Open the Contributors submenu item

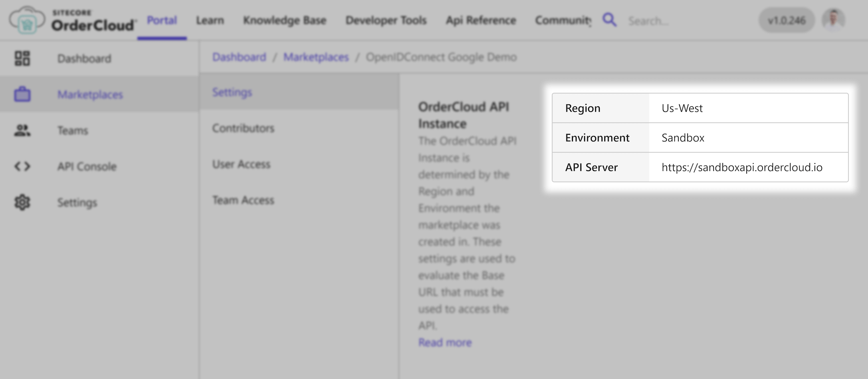pyautogui.click(x=243, y=128)
